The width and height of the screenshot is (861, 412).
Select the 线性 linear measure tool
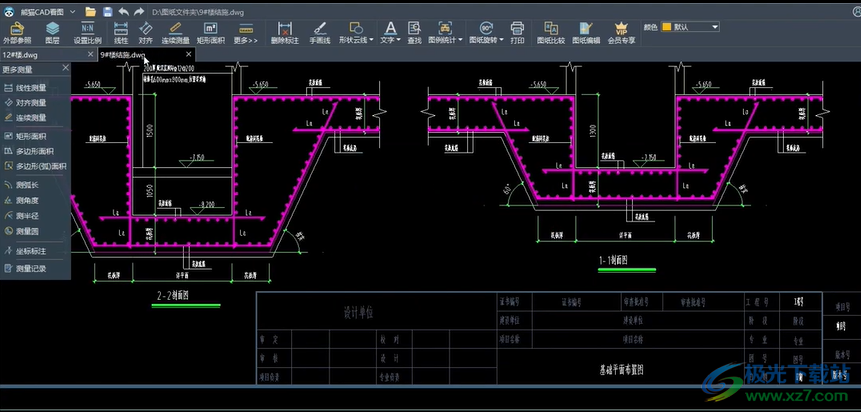tap(121, 32)
